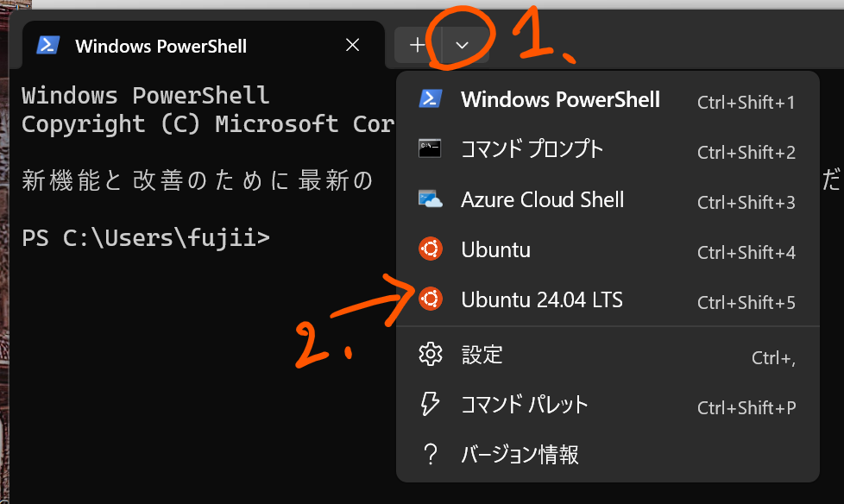Image resolution: width=844 pixels, height=504 pixels.
Task: Click the Windows PowerShell icon in dropdown menu
Action: 430,99
